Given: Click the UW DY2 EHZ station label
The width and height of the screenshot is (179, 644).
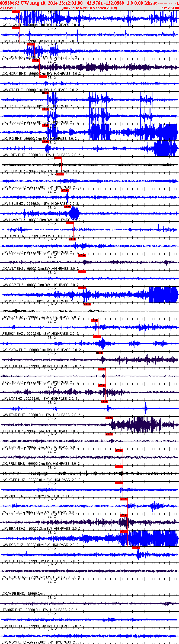Looking at the screenshot, I should [12, 41].
